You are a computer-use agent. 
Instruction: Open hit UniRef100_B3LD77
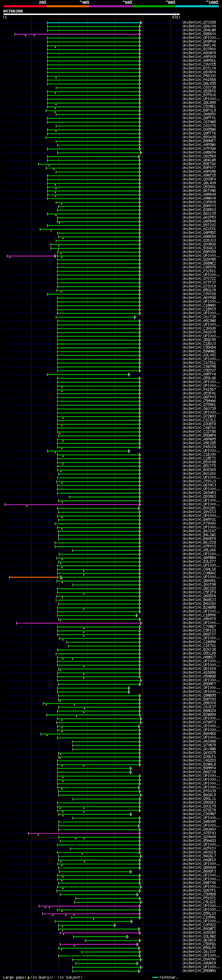(x=199, y=561)
